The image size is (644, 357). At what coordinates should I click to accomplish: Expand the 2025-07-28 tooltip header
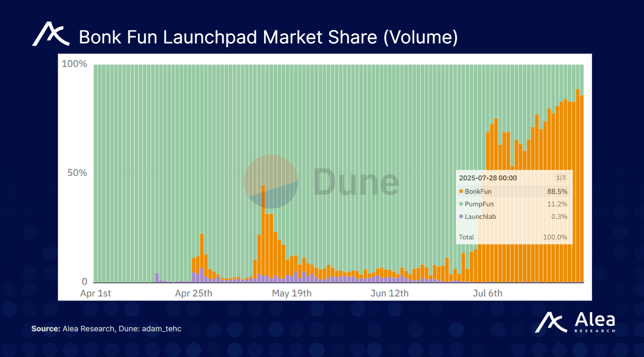pos(488,178)
